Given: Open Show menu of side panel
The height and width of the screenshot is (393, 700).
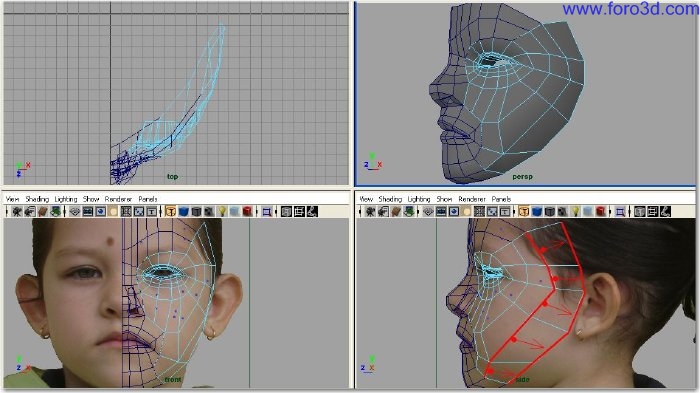Looking at the screenshot, I should tap(444, 199).
